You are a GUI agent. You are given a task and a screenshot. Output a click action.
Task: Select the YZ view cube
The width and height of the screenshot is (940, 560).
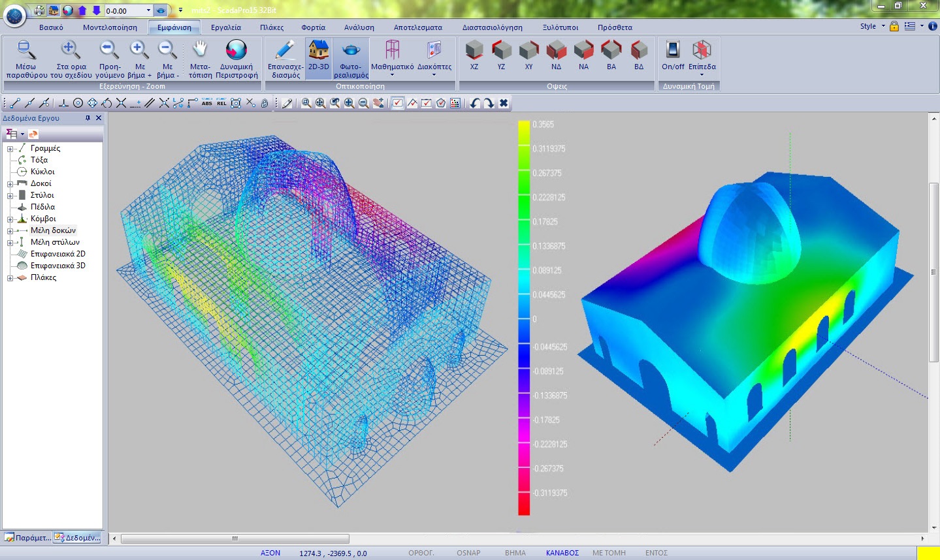pos(501,55)
